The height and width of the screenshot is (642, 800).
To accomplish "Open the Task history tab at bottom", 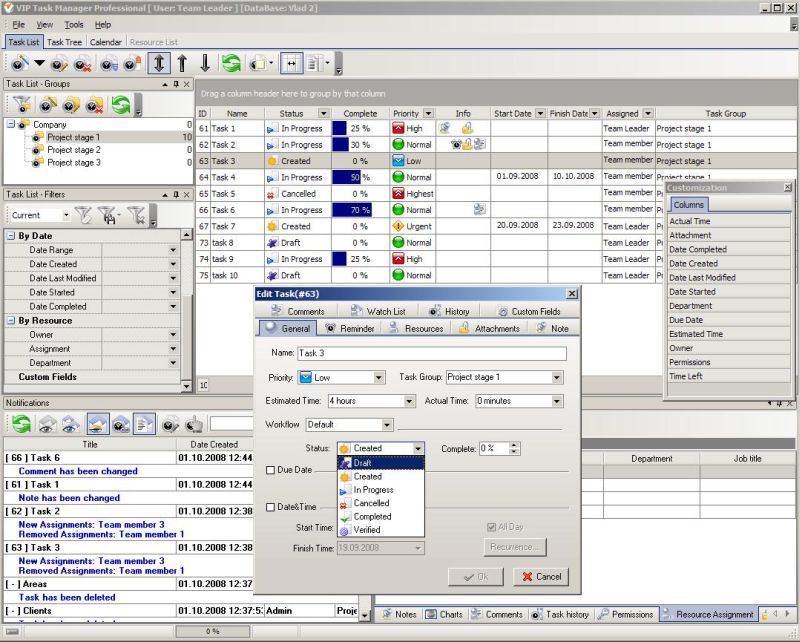I will pos(561,614).
